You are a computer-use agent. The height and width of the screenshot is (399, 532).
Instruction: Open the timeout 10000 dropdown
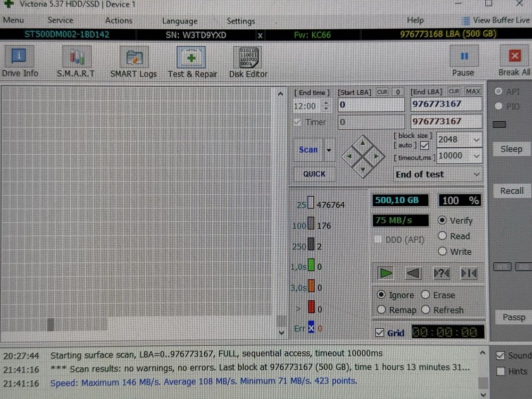click(476, 156)
